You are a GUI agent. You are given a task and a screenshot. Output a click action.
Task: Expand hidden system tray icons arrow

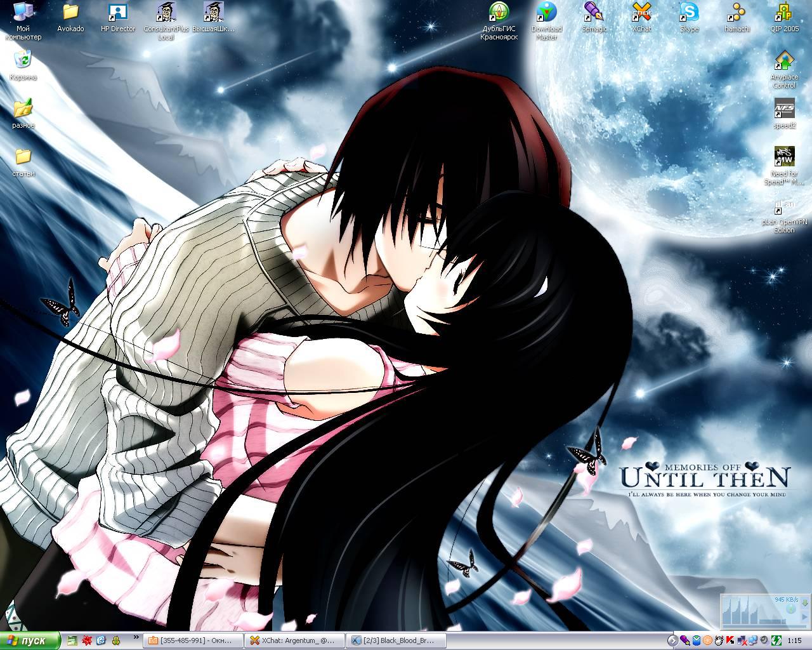[673, 640]
